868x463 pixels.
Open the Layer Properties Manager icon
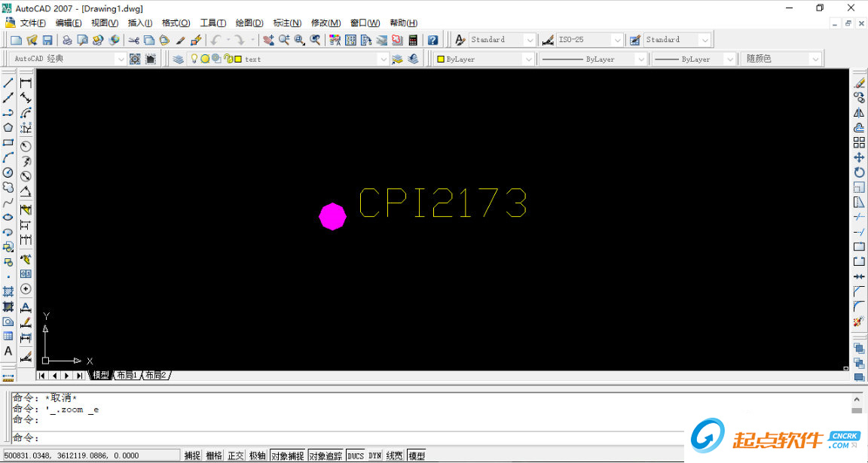178,59
